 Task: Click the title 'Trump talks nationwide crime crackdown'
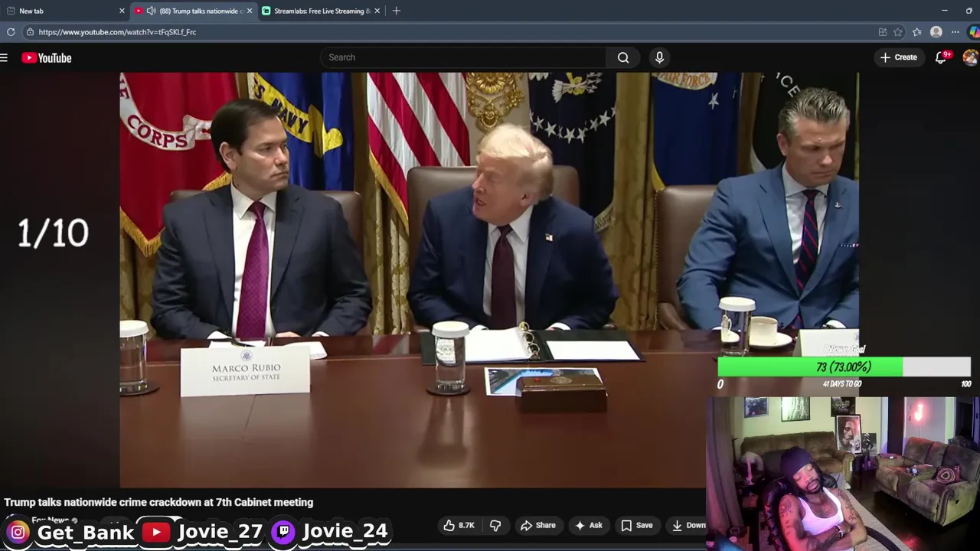coord(158,502)
